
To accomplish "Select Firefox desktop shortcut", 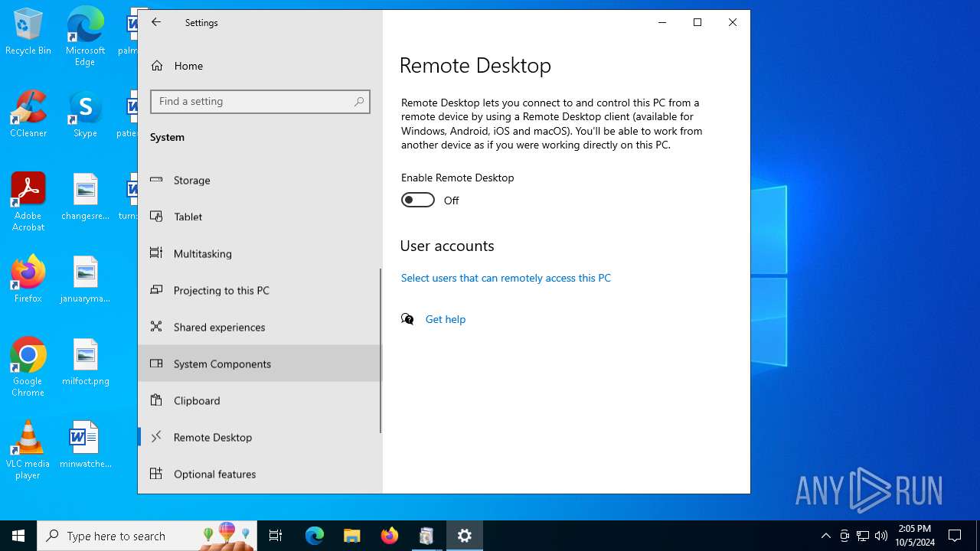I will point(28,279).
